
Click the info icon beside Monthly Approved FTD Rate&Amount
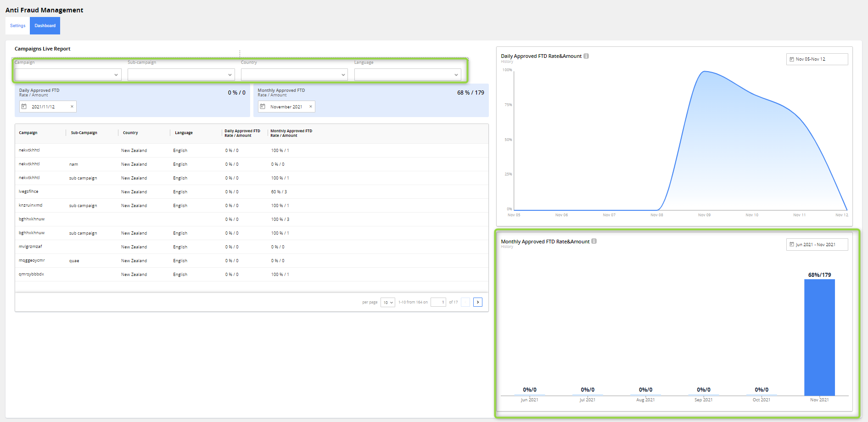(x=594, y=241)
